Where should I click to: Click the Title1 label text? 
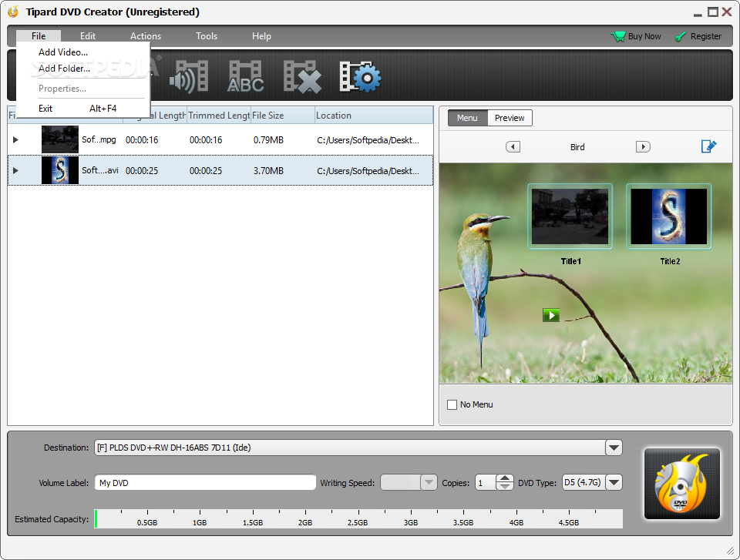pyautogui.click(x=570, y=261)
